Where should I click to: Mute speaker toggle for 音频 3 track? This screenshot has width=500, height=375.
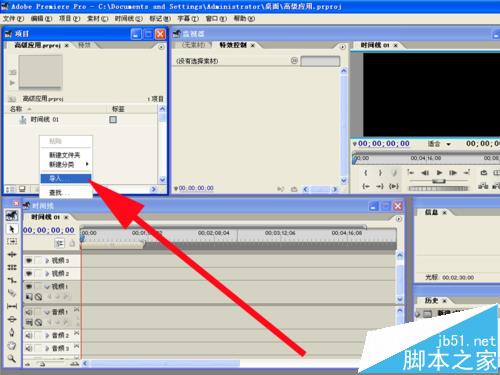click(29, 348)
